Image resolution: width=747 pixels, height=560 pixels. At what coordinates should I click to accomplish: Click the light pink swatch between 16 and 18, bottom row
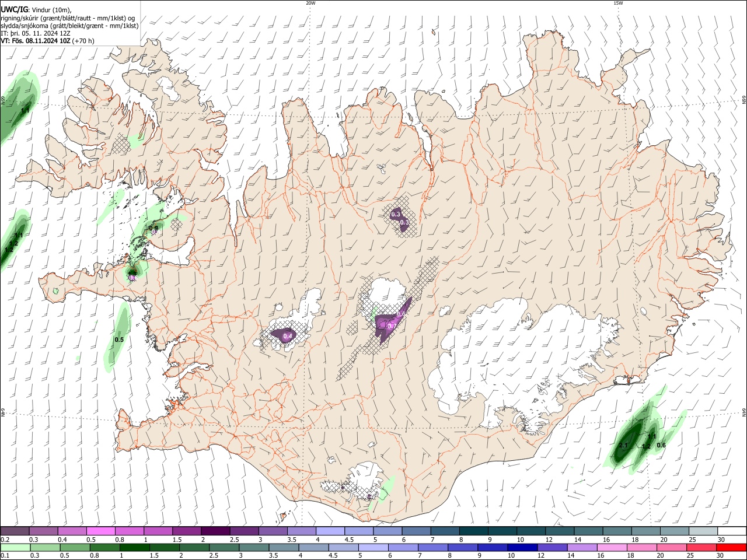coord(612,548)
